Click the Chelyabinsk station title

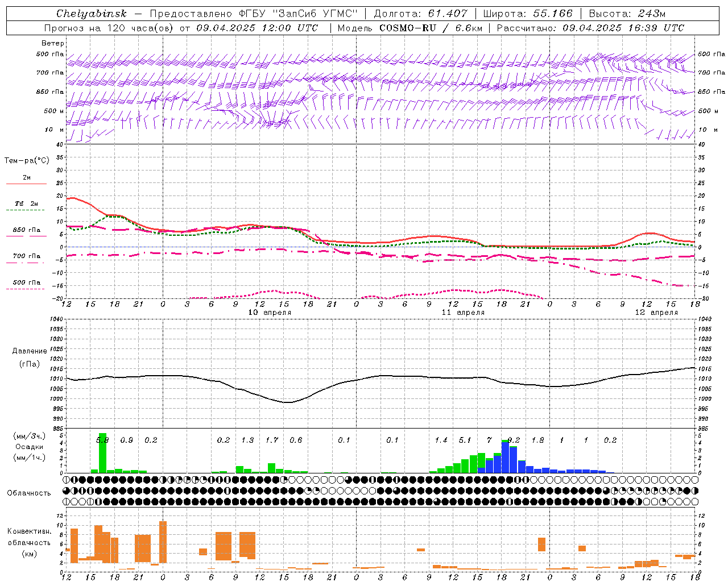point(92,14)
